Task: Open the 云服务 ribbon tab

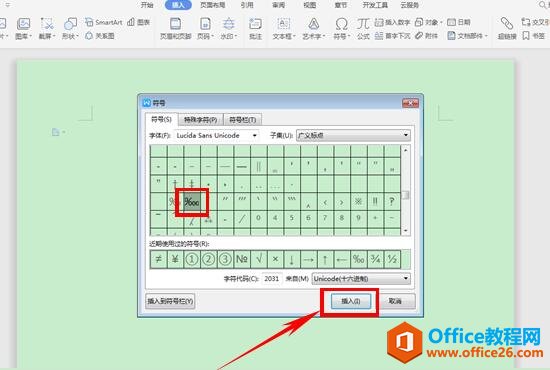Action: tap(410, 5)
